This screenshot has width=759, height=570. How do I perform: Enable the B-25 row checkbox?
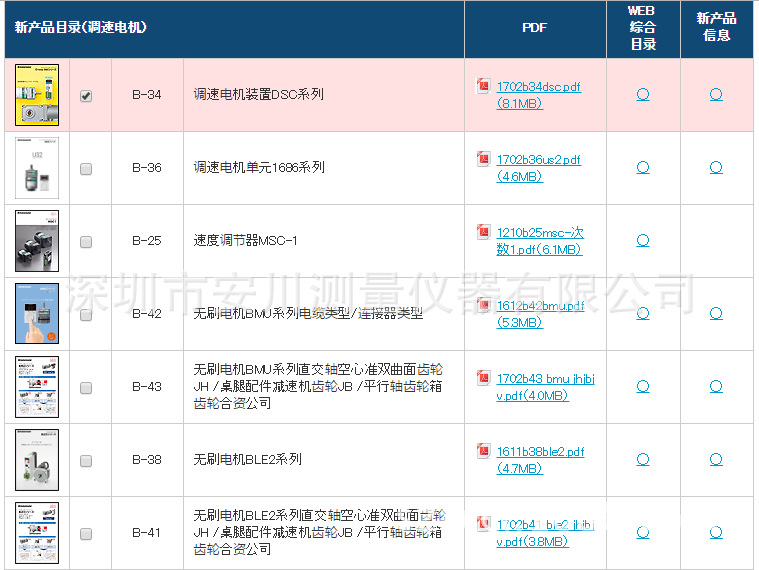click(86, 242)
